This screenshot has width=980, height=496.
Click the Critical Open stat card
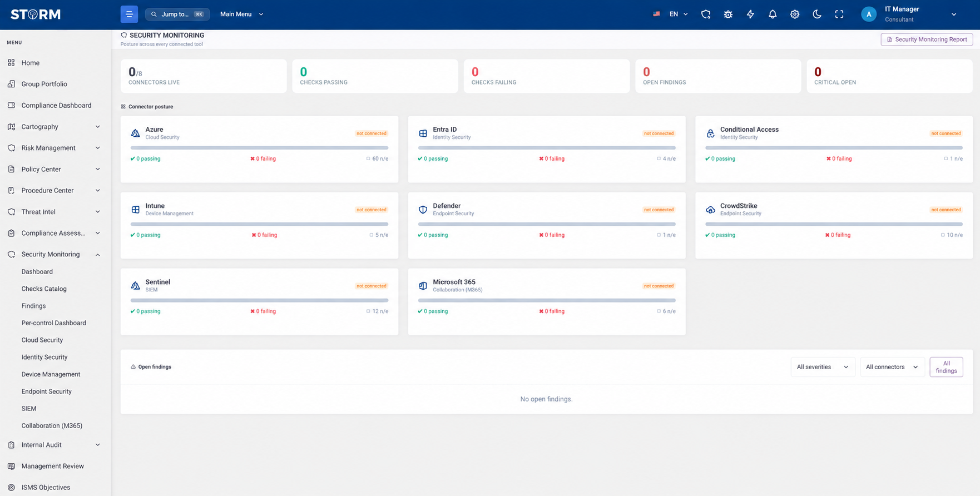[x=889, y=76]
